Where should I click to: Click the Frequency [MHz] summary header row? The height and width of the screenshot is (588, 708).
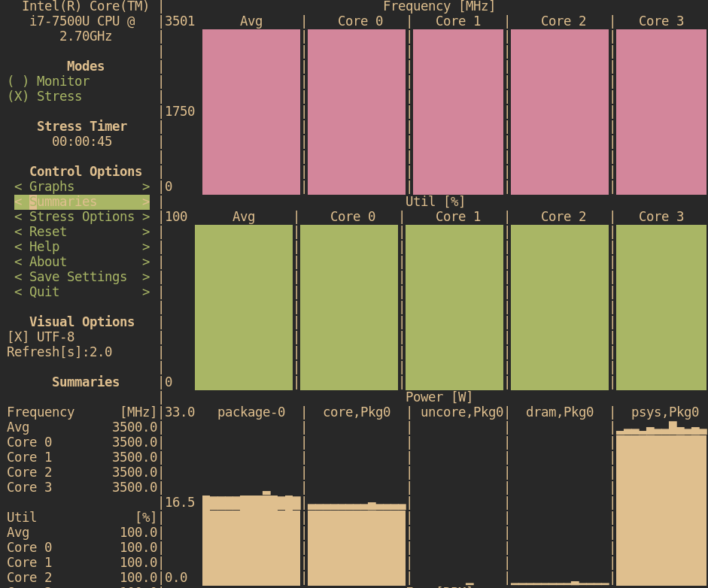coord(82,412)
